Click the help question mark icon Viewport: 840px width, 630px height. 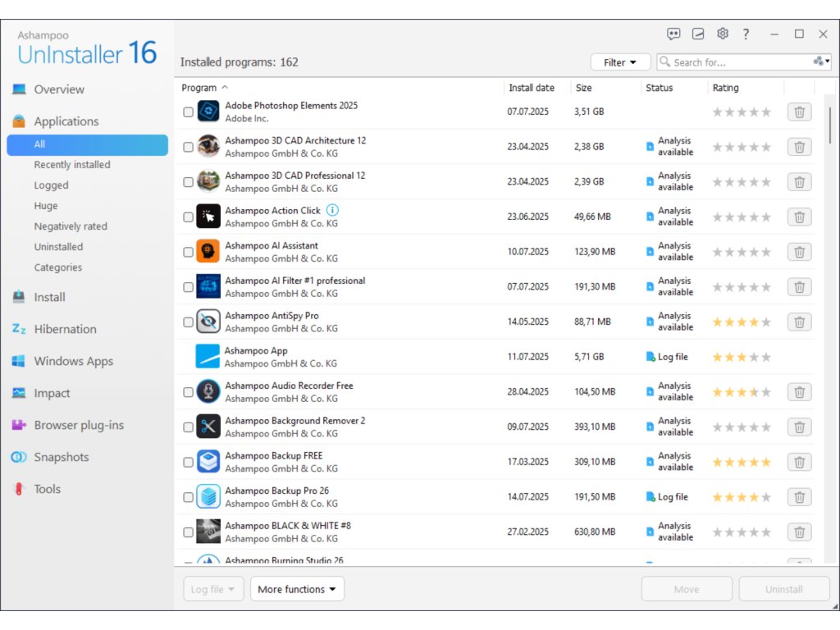click(x=746, y=34)
